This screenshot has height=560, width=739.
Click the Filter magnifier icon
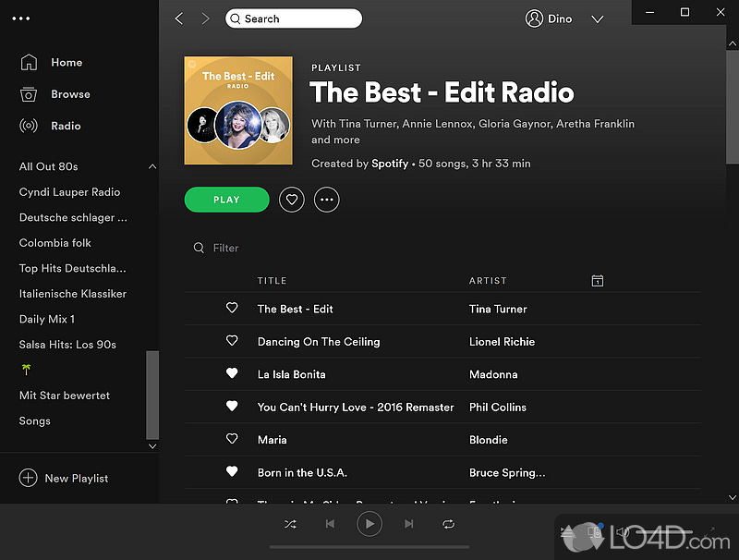(x=199, y=248)
